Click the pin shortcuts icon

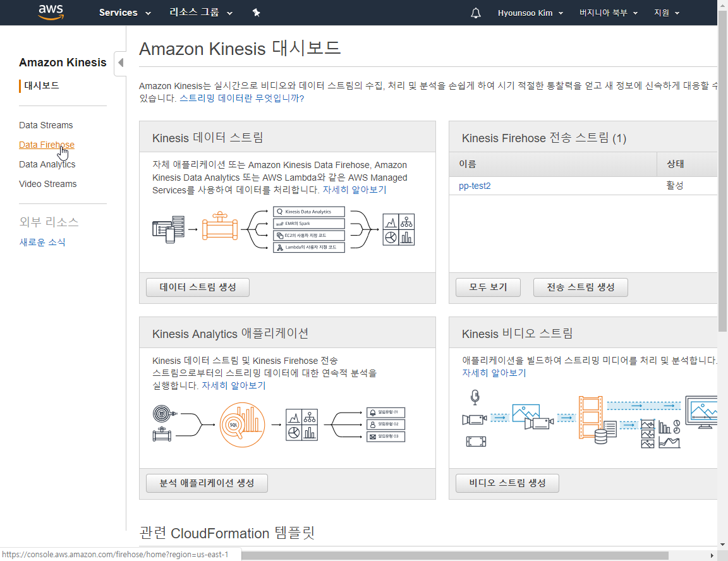tap(257, 13)
